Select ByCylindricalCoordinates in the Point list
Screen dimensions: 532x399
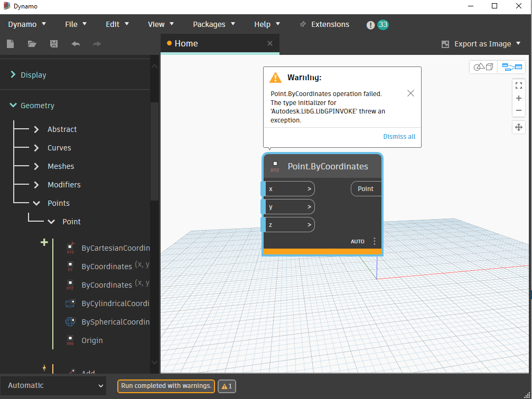[115, 303]
